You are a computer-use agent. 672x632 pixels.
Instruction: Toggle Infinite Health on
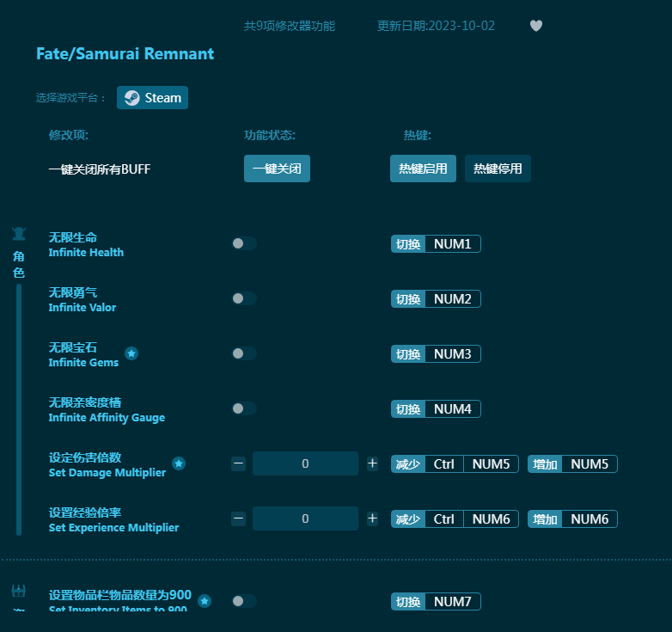(244, 243)
